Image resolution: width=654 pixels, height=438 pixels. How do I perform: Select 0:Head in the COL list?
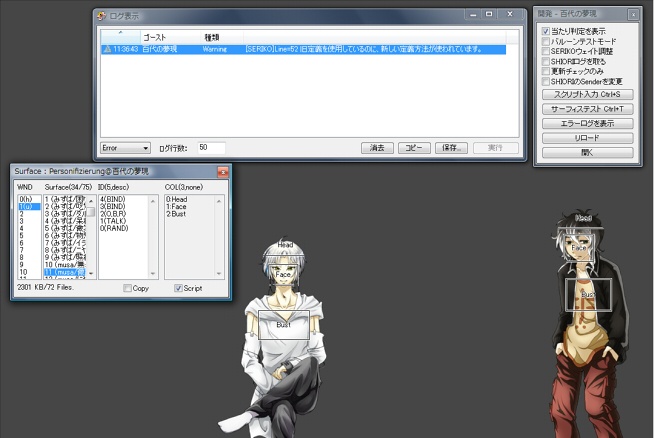189,199
